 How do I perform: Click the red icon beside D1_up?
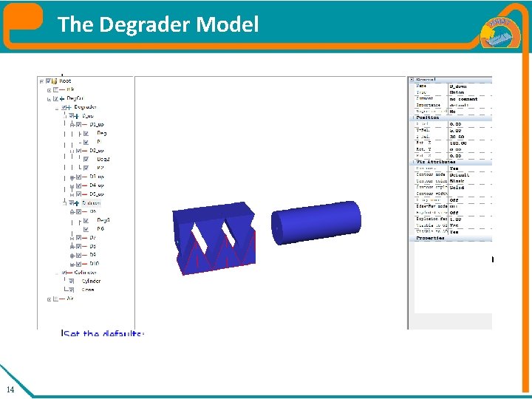point(84,125)
